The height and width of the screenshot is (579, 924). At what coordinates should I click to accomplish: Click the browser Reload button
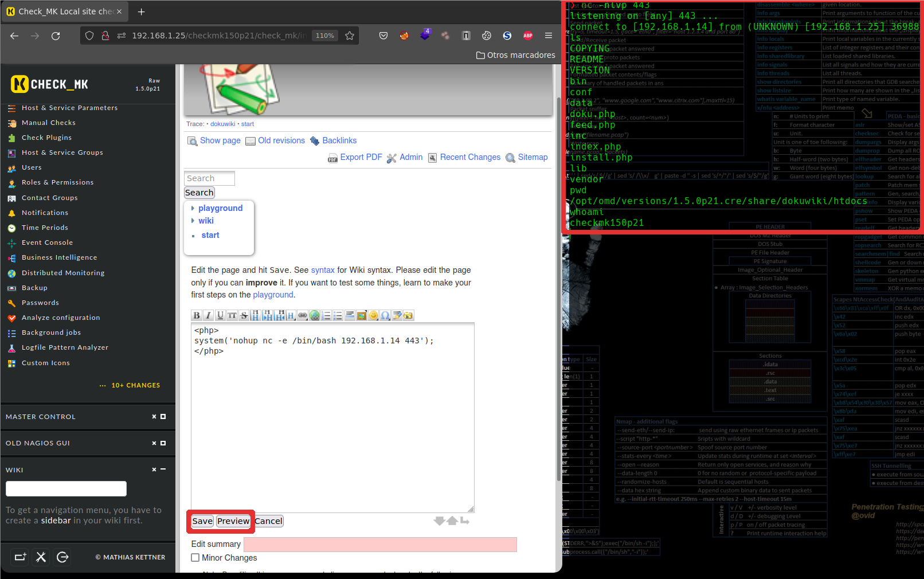click(x=56, y=36)
